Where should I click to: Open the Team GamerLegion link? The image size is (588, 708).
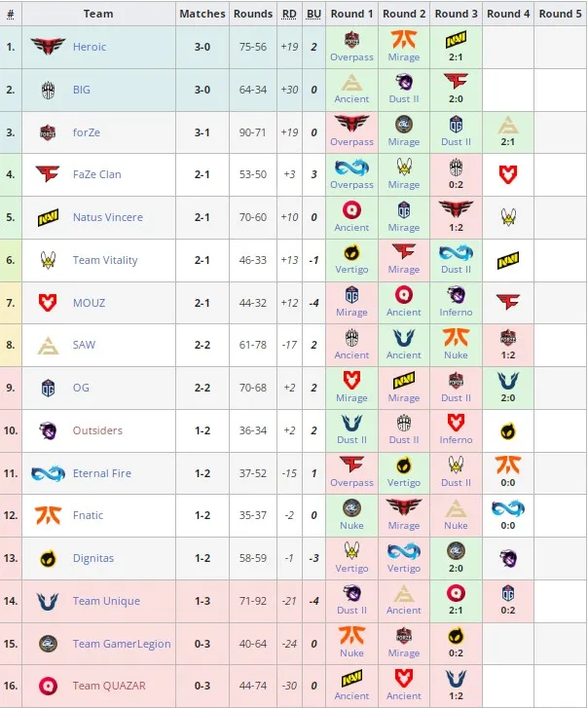click(x=122, y=644)
